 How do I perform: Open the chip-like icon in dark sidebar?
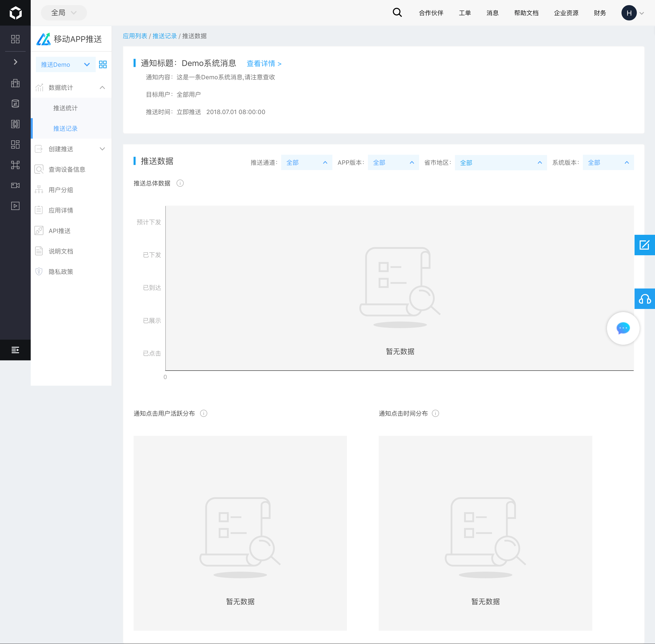click(x=15, y=124)
